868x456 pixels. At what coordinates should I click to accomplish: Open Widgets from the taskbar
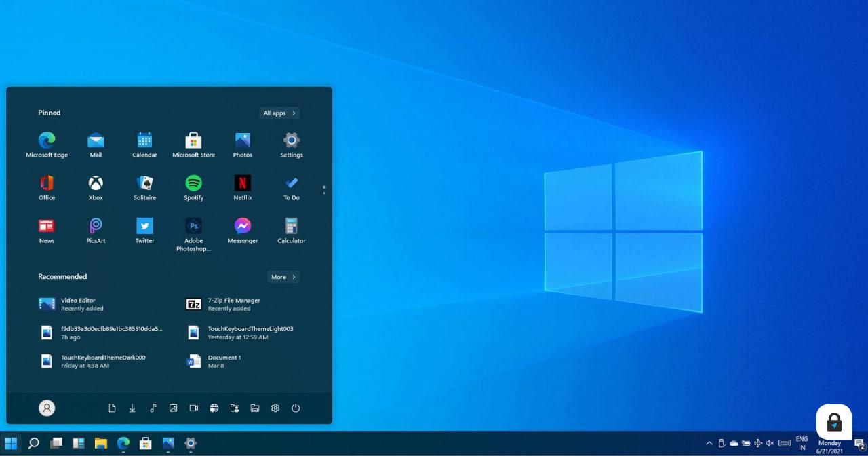click(79, 443)
